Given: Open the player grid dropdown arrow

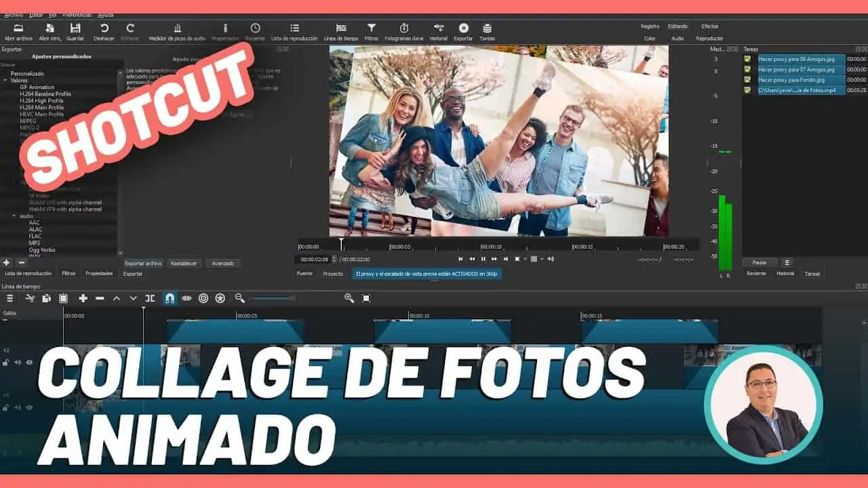Looking at the screenshot, I should click(x=542, y=259).
